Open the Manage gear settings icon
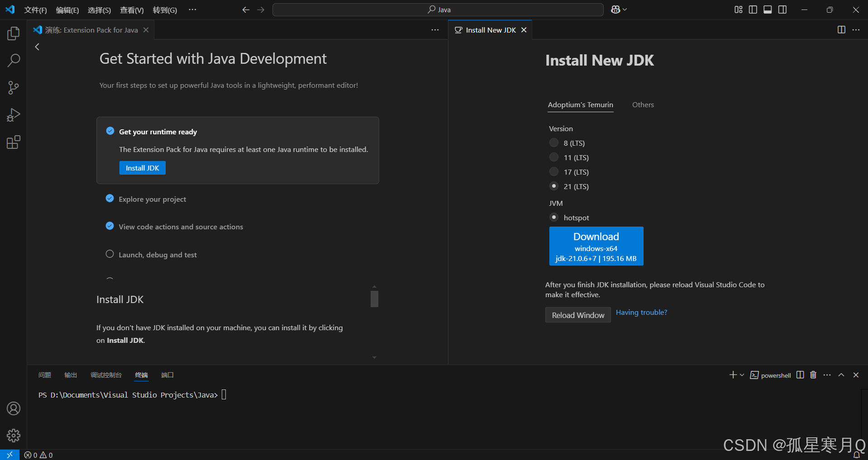The image size is (868, 460). pyautogui.click(x=14, y=436)
